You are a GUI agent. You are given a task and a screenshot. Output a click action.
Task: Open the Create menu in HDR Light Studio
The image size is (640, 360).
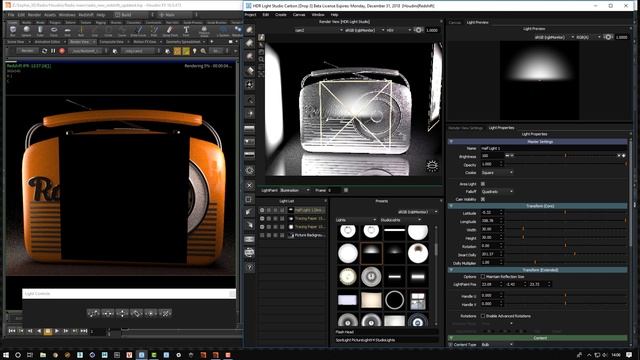coord(281,15)
